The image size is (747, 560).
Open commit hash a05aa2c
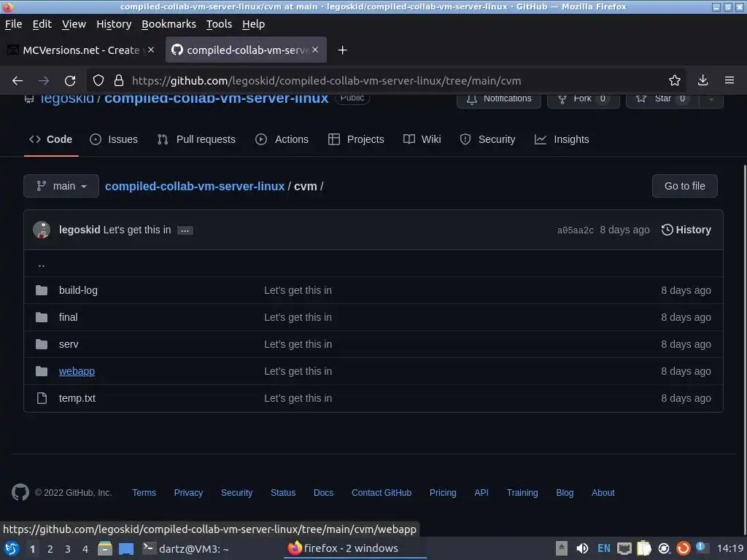pyautogui.click(x=575, y=230)
